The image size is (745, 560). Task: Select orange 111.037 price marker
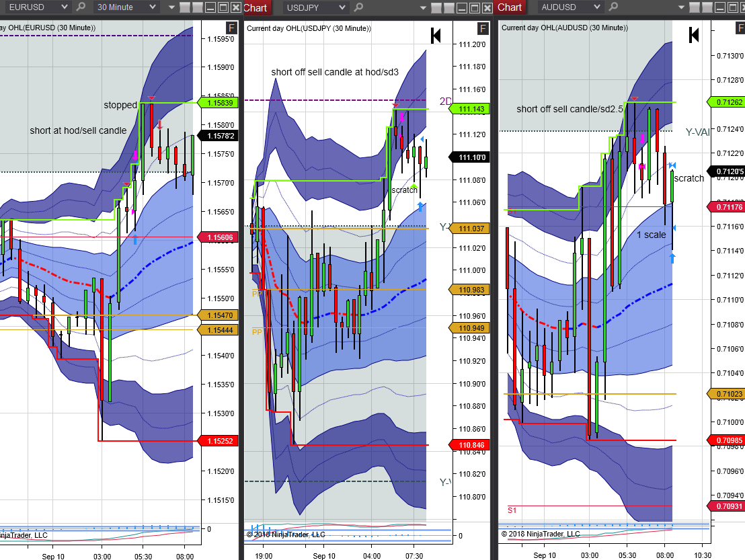click(x=469, y=229)
